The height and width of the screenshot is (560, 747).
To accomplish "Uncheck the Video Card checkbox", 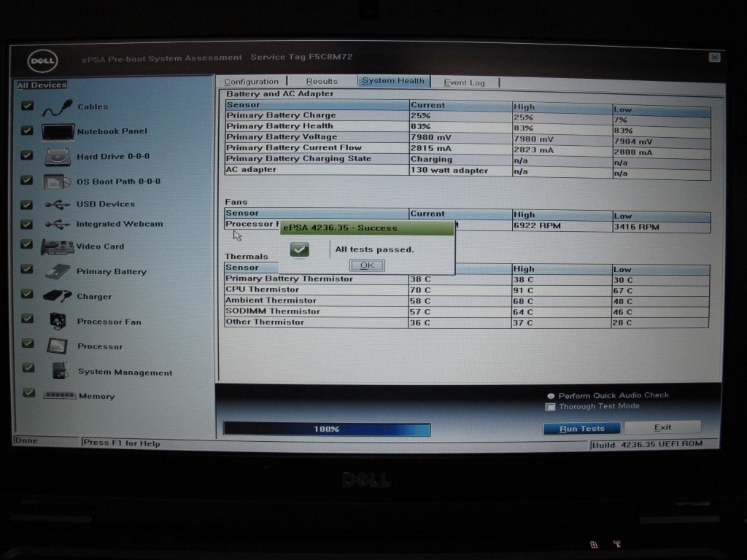I will coord(27,245).
